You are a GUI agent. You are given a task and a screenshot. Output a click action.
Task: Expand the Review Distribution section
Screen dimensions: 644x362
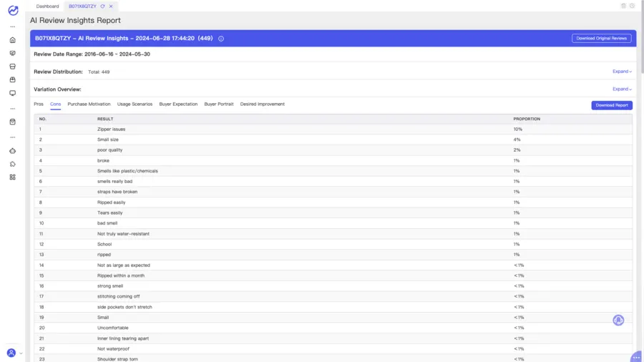(x=622, y=72)
